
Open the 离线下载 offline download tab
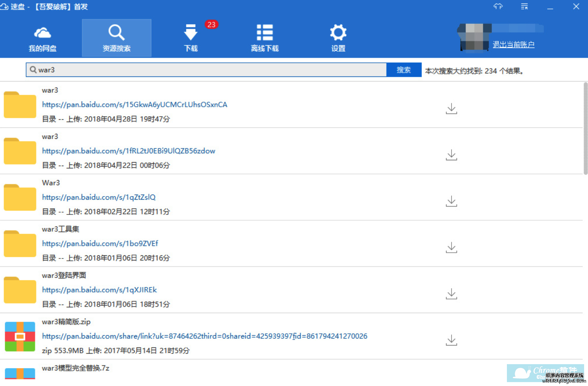[x=265, y=38]
